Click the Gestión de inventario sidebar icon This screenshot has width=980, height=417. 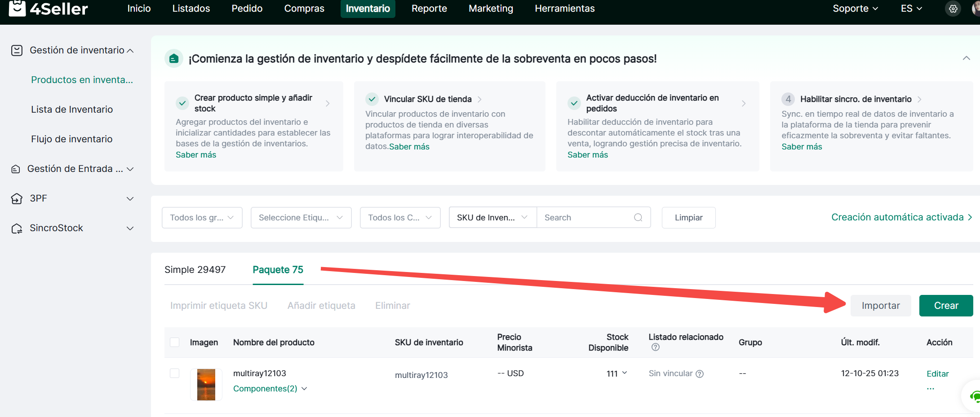(x=17, y=50)
